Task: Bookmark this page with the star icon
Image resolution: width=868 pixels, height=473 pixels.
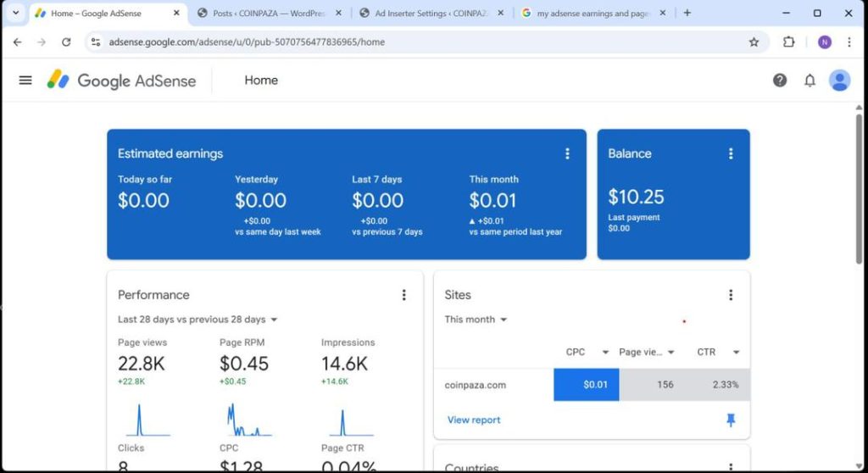Action: tap(754, 42)
